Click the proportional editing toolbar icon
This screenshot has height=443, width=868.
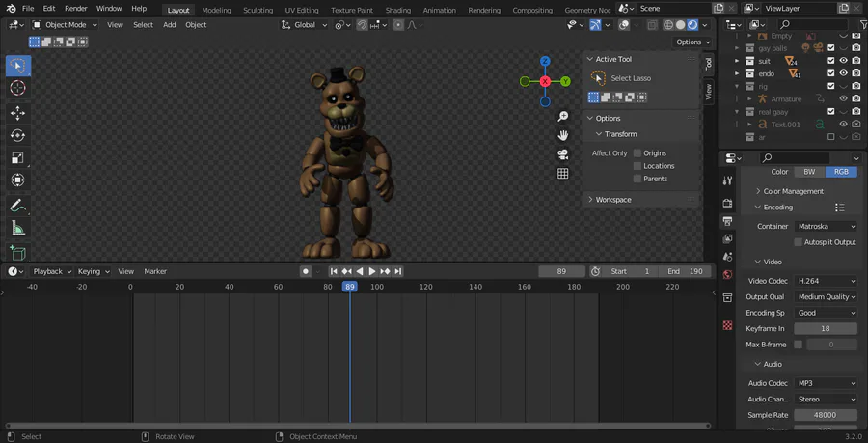click(398, 25)
